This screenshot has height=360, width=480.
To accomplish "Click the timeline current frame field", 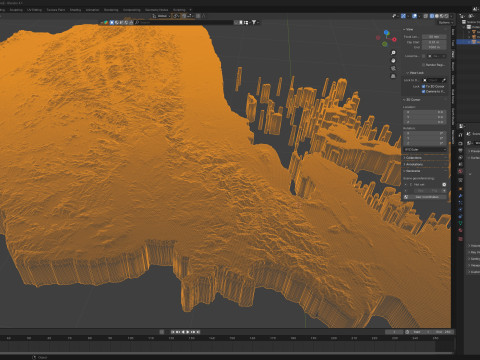I will click(394, 332).
